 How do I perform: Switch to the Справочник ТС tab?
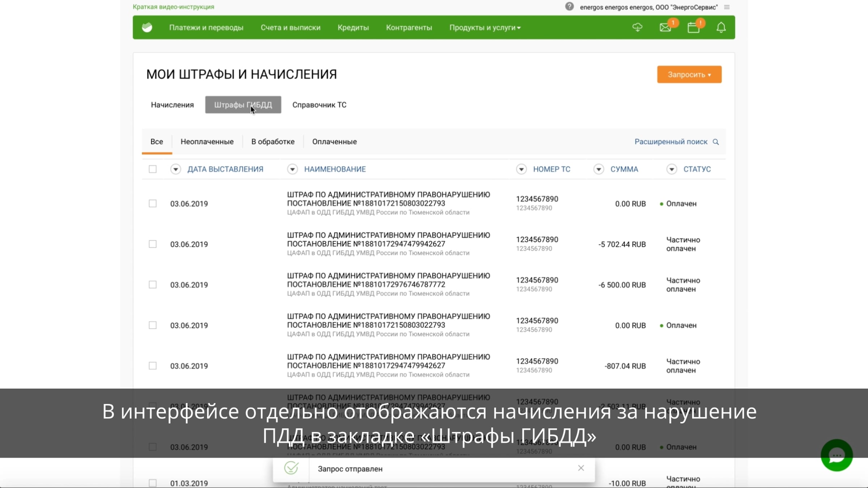pos(319,105)
